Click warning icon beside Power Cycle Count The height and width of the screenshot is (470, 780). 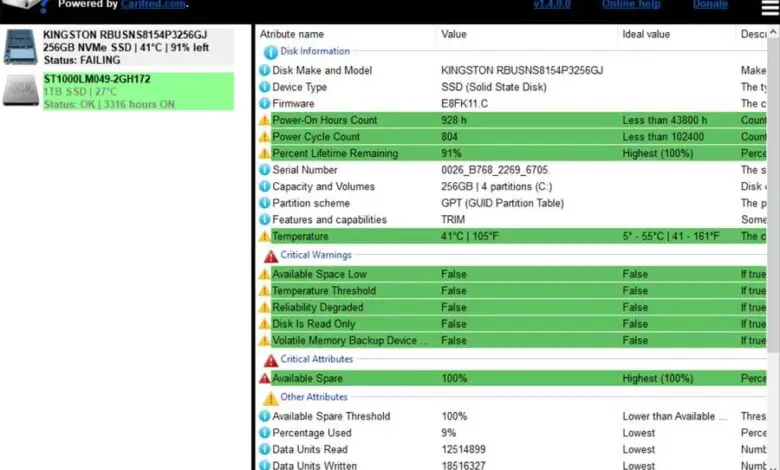(x=264, y=137)
